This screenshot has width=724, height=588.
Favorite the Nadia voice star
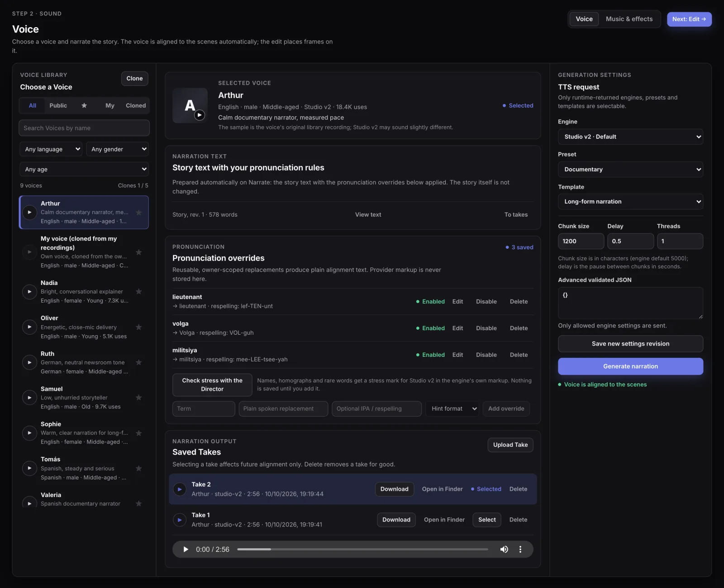coord(139,292)
